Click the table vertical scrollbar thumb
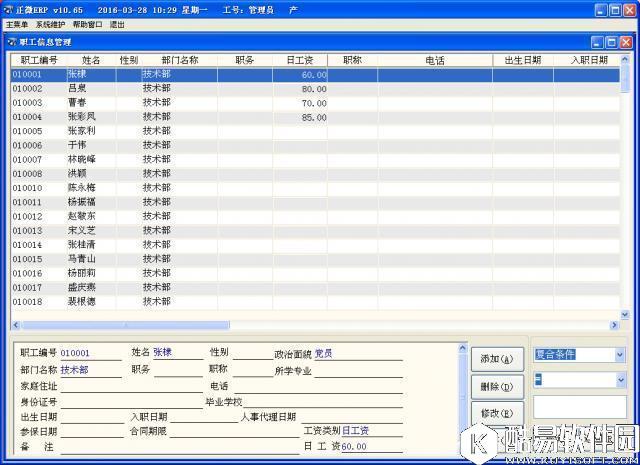 tap(624, 78)
